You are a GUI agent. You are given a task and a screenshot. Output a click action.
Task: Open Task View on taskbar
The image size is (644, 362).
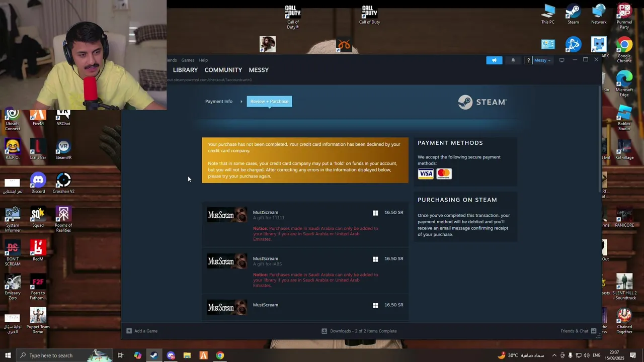[x=121, y=355]
